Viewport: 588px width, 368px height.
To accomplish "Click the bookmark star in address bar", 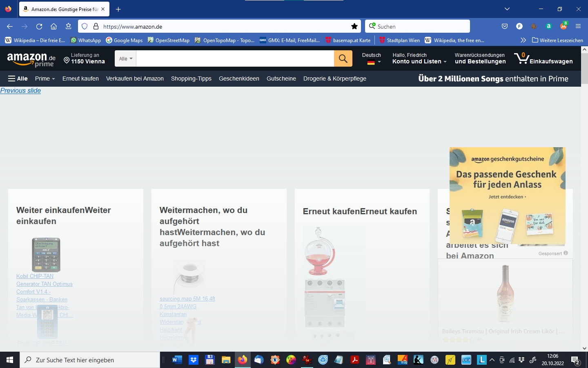I will point(354,27).
